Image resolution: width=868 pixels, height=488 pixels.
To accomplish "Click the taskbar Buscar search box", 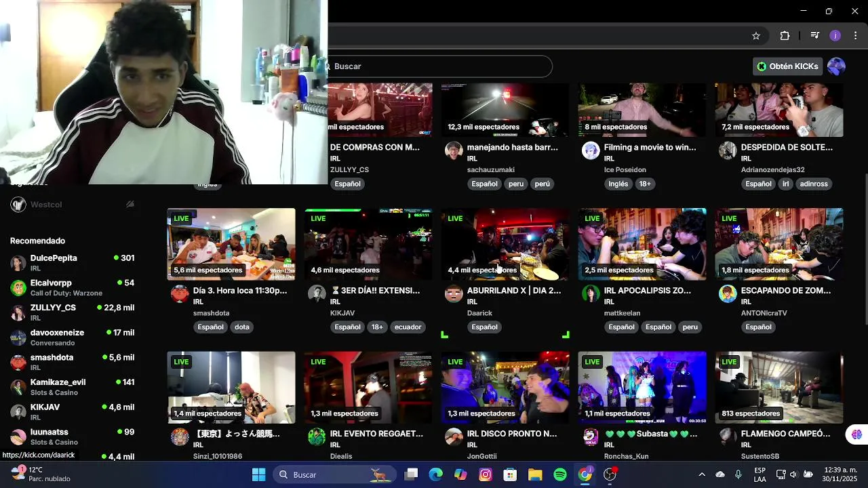I will [x=334, y=474].
